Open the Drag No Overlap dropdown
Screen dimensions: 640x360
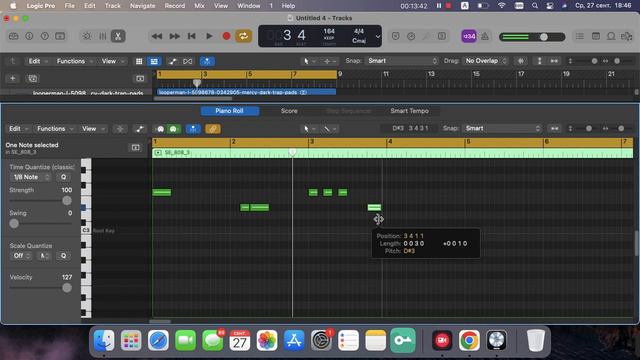click(x=486, y=61)
